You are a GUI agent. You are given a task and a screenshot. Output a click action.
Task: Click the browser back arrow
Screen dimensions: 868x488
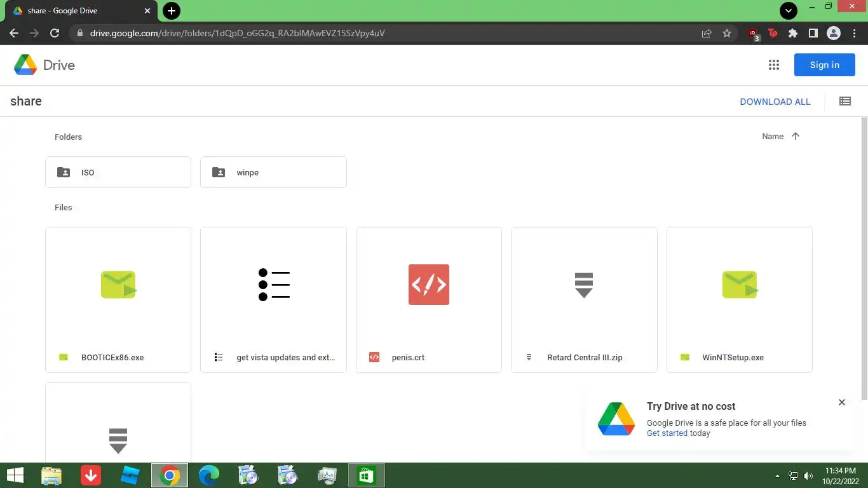[x=14, y=33]
